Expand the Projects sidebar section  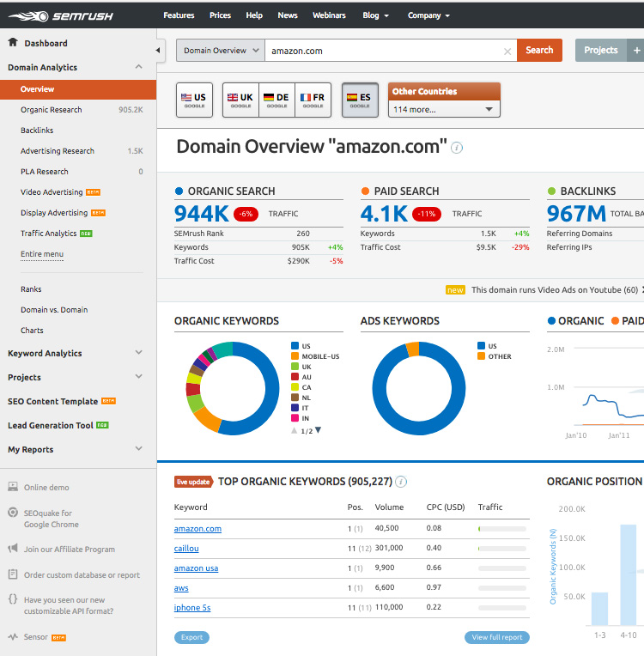[138, 377]
